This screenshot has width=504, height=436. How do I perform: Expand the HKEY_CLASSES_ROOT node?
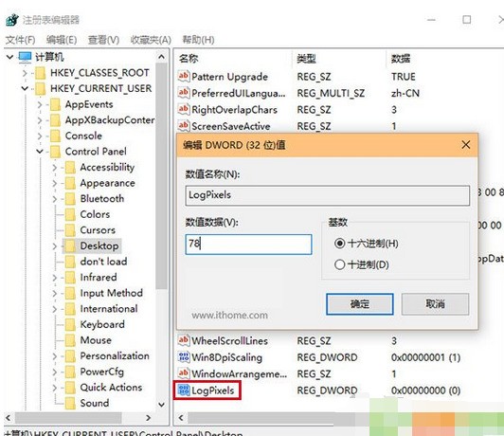point(25,73)
